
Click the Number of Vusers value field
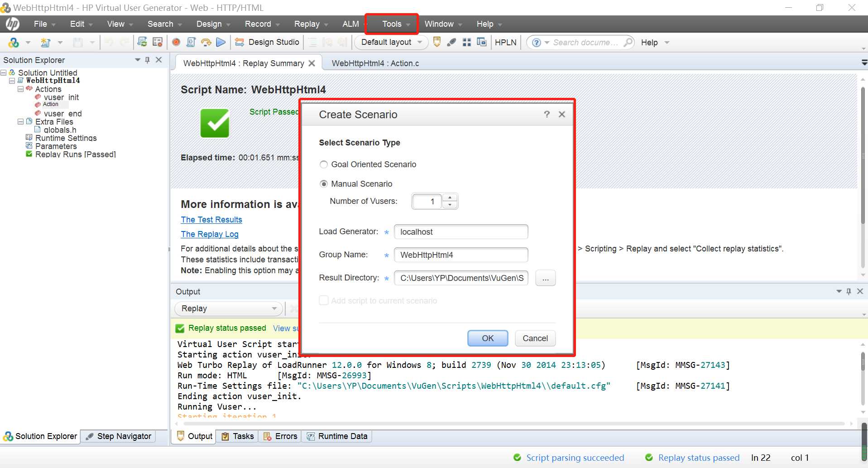427,201
